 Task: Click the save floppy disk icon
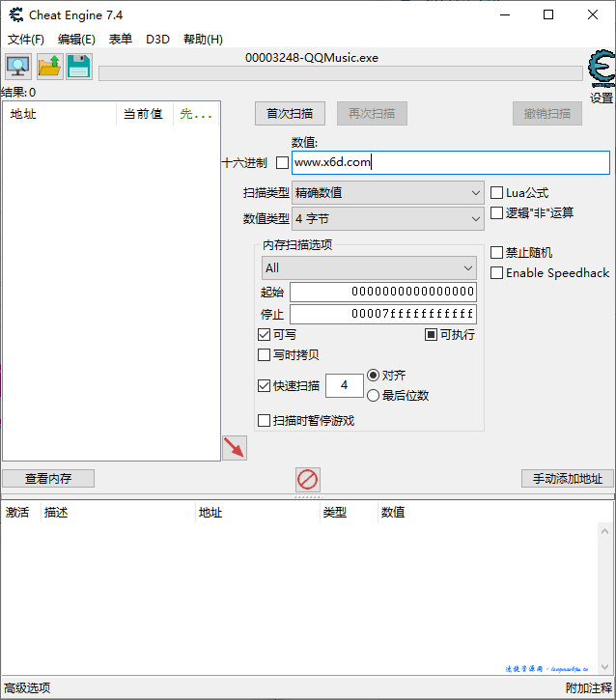[x=79, y=67]
